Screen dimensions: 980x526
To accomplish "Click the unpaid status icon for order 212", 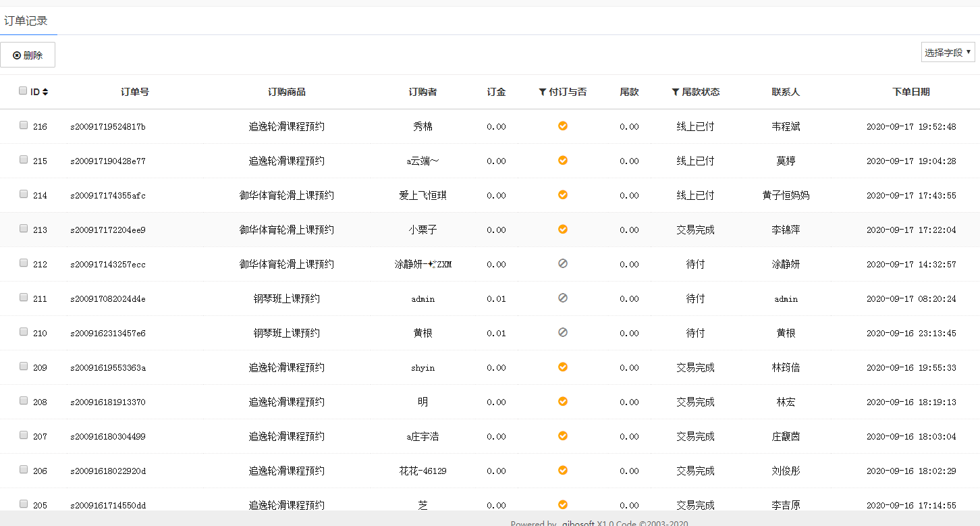I will pyautogui.click(x=562, y=263).
